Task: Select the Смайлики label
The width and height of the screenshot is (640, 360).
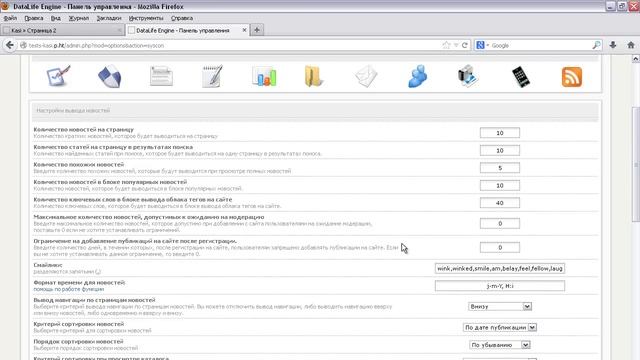Action: (48, 265)
